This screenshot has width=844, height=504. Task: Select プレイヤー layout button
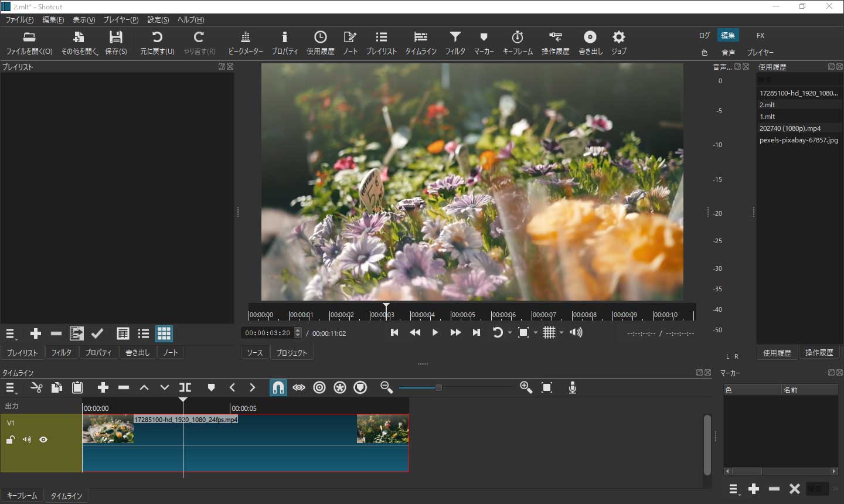coord(760,52)
